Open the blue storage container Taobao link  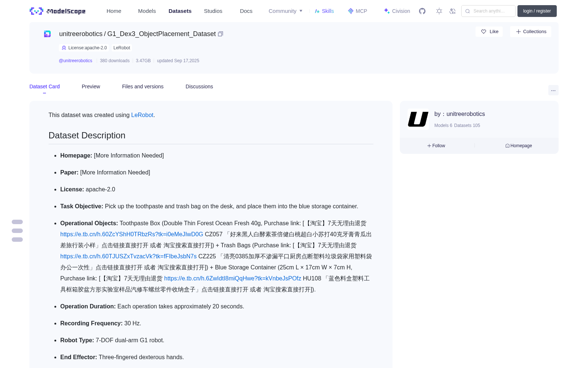point(233,279)
